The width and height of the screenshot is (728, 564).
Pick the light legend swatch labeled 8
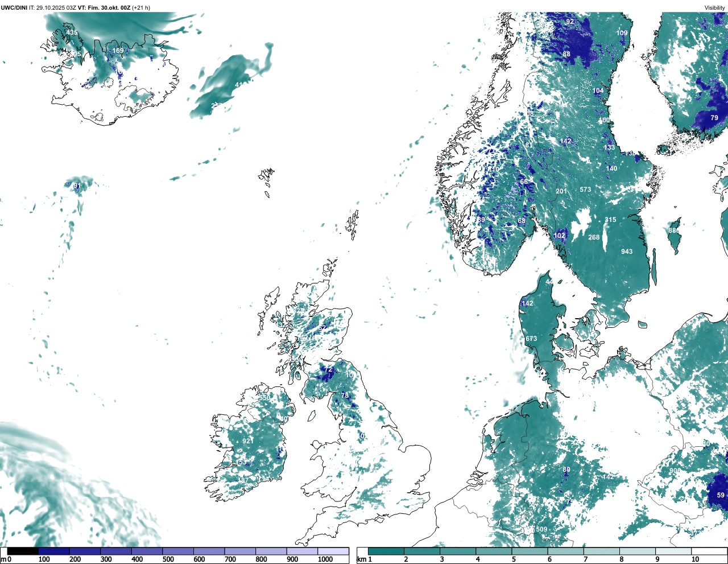[637, 551]
